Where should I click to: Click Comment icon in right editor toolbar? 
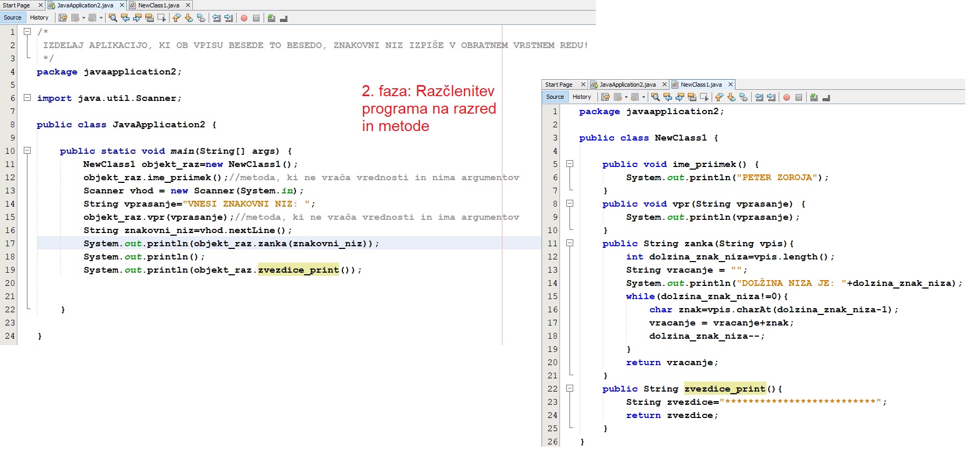814,97
